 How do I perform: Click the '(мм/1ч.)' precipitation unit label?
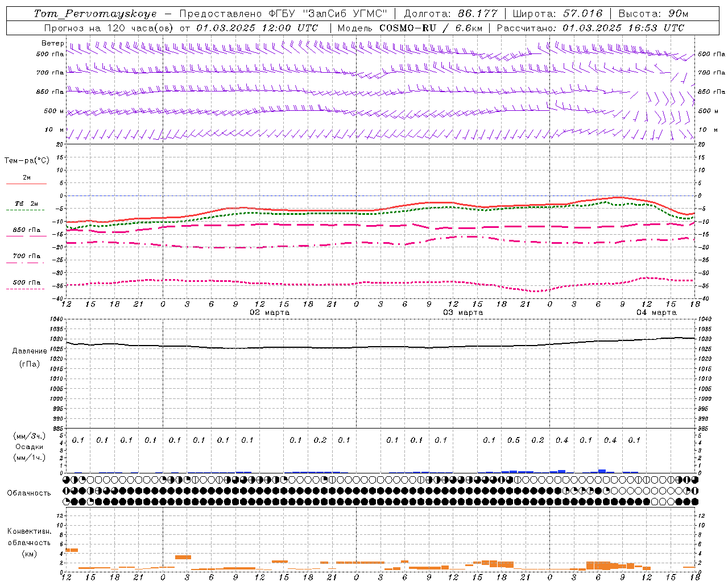30,458
